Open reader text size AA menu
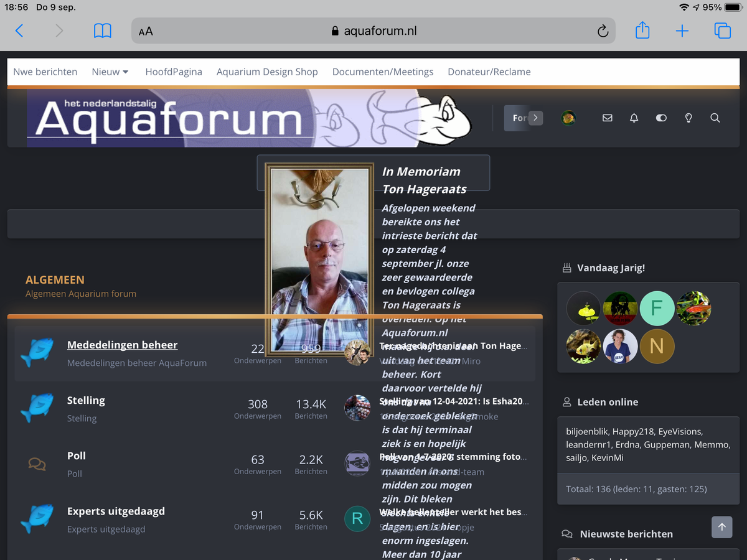The image size is (747, 560). tap(146, 31)
